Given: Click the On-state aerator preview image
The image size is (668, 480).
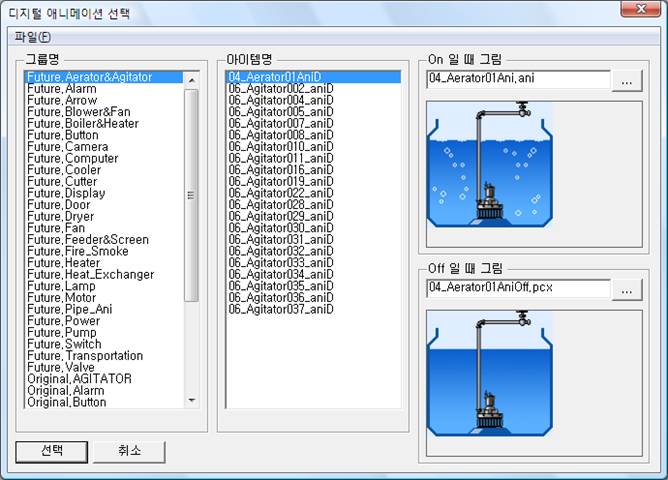Looking at the screenshot, I should (490, 164).
